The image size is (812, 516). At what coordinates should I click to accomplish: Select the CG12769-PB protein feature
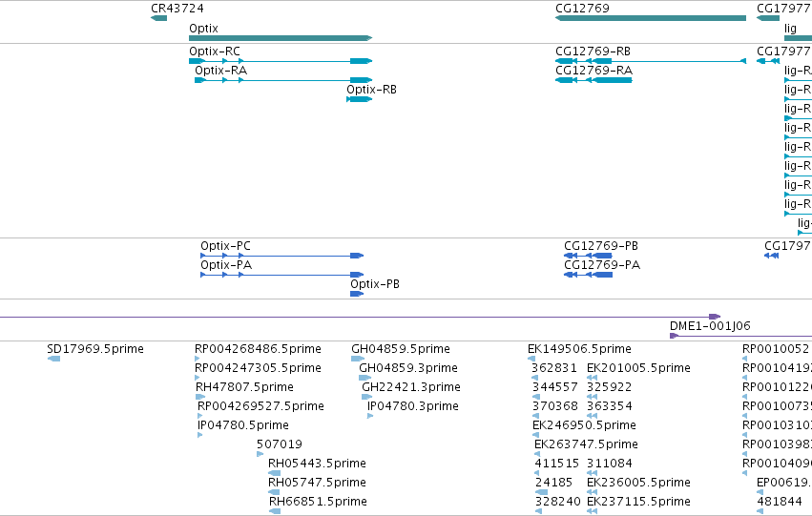(x=589, y=256)
